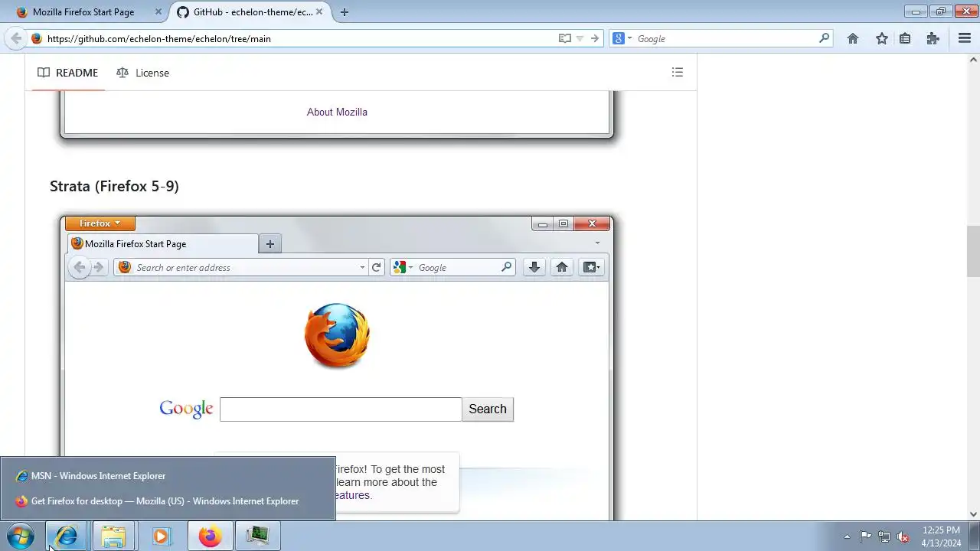This screenshot has width=980, height=551.
Task: Click the Strata theme screenshot image
Action: point(337,367)
